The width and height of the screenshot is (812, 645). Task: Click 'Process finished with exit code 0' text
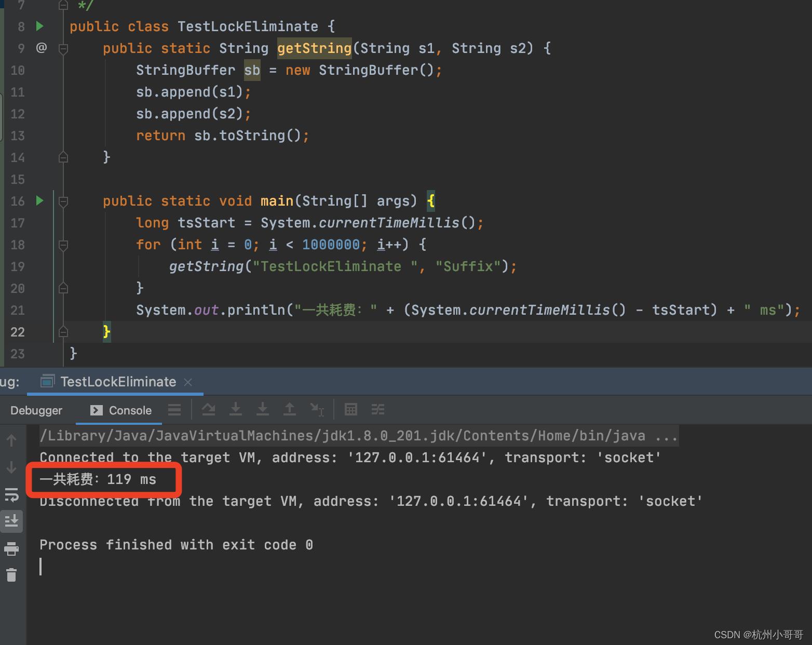(x=176, y=545)
